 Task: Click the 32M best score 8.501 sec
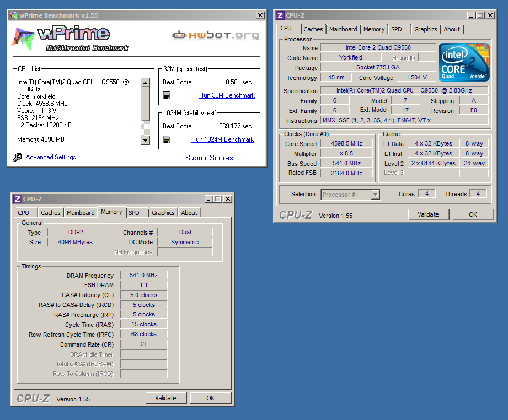pyautogui.click(x=238, y=82)
